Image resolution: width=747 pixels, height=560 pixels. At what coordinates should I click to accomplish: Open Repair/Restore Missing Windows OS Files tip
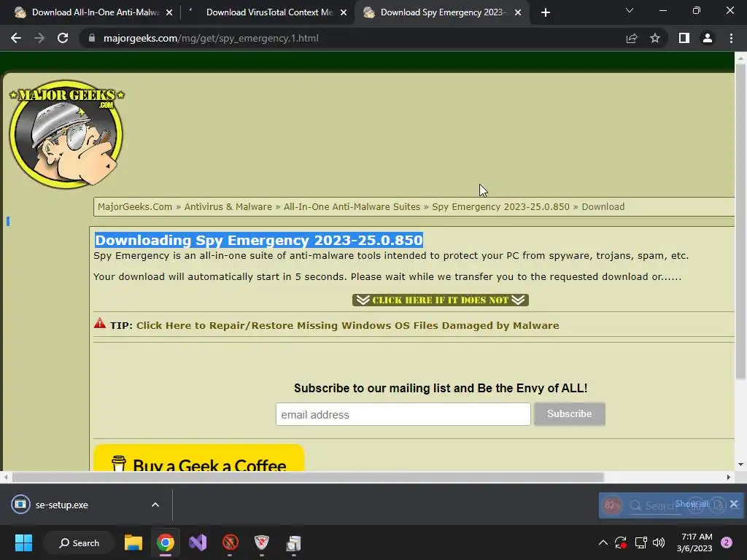point(347,325)
